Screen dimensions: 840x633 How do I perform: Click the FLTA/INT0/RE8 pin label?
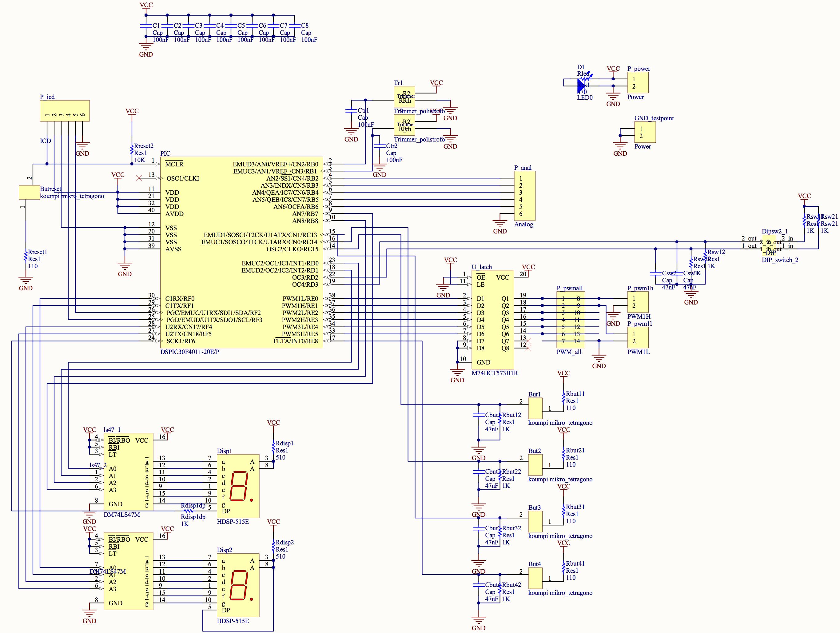pos(296,341)
